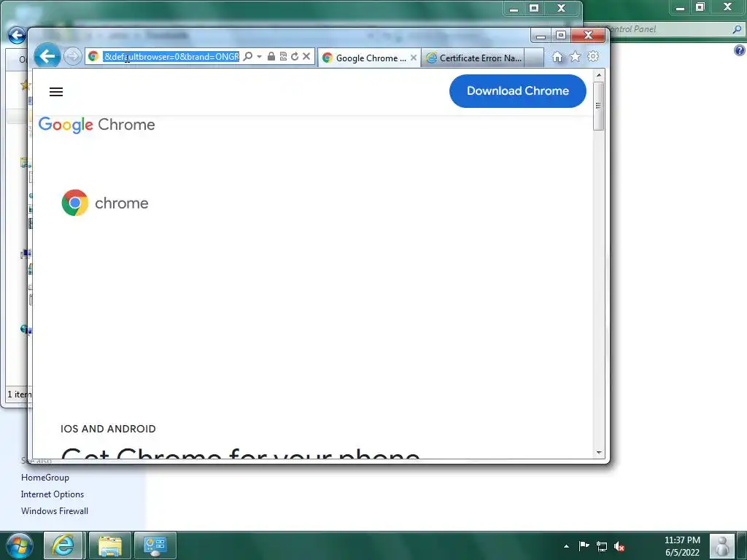Viewport: 747px width, 560px height.
Task: Click the Download Chrome button
Action: (517, 91)
